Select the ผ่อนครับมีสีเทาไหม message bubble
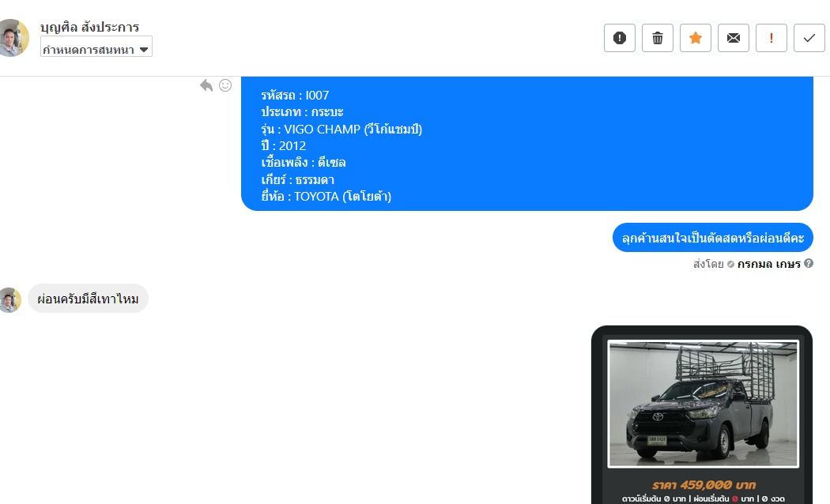 (88, 299)
